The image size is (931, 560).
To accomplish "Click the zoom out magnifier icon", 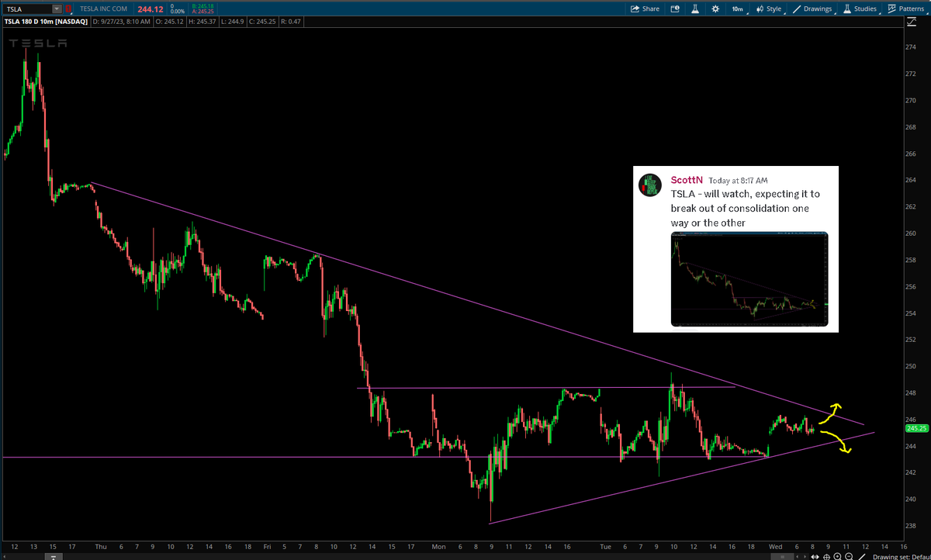I will 849,556.
